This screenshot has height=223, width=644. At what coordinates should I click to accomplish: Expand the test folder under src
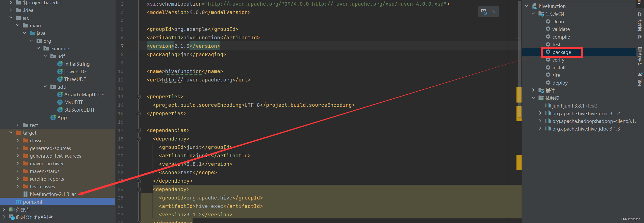click(18, 125)
